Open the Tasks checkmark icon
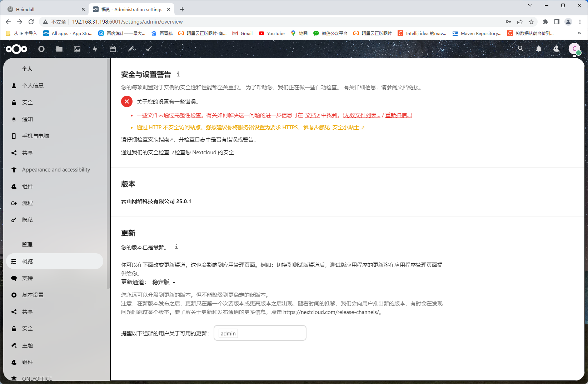 [149, 49]
